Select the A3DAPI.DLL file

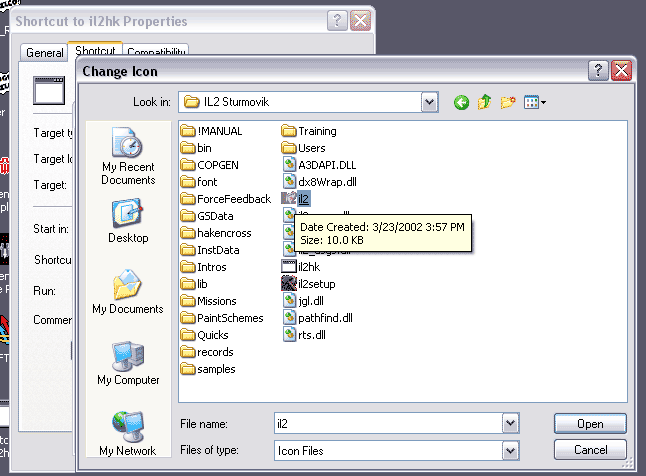[319, 165]
